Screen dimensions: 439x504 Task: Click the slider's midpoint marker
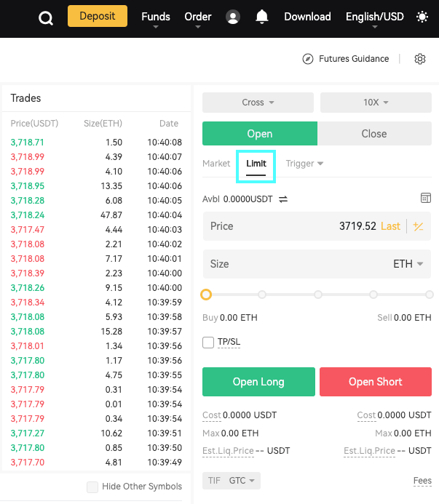pos(318,295)
